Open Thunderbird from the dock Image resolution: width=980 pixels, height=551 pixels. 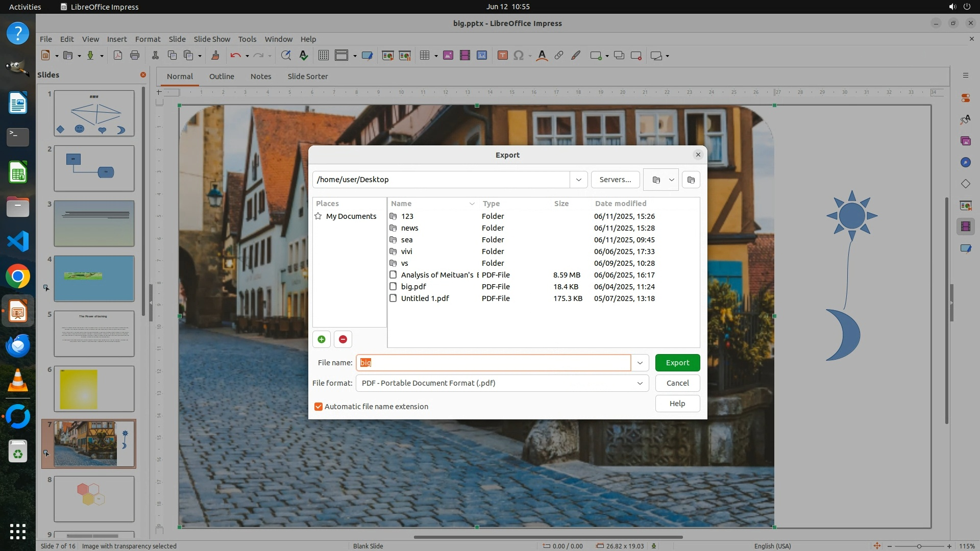click(18, 346)
